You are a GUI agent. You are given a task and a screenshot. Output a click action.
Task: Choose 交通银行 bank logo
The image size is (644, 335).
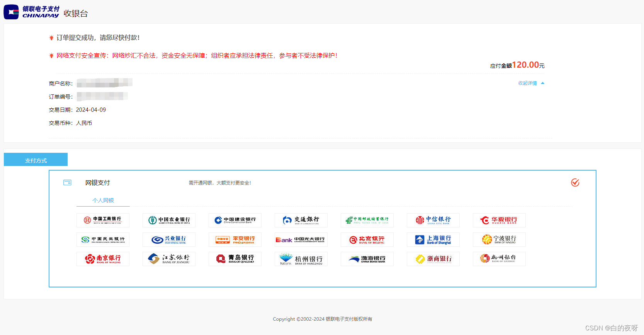301,220
